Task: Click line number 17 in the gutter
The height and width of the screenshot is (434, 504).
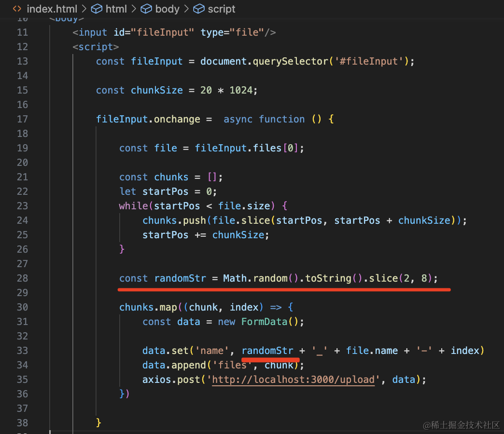Action: (x=22, y=119)
